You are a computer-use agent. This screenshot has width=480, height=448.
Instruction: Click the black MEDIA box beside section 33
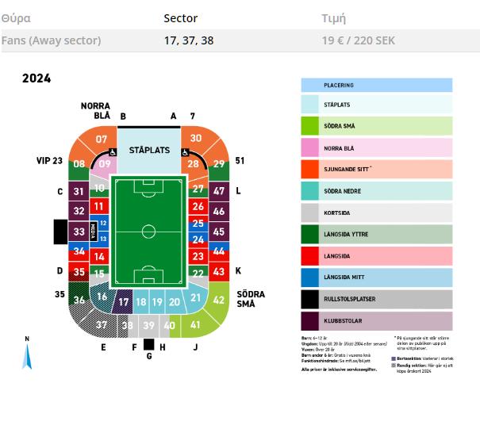(x=94, y=232)
